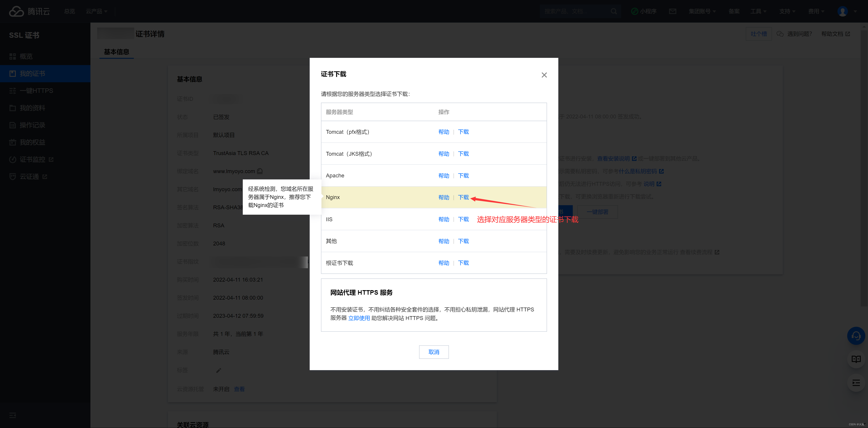Image resolution: width=868 pixels, height=428 pixels.
Task: Download the Nginx certificate
Action: 463,197
